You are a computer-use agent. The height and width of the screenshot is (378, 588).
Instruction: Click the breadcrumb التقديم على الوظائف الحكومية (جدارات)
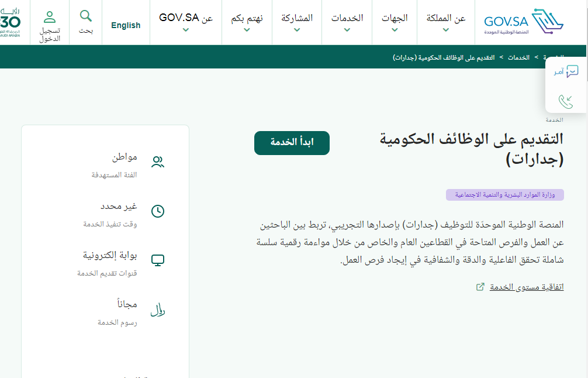click(444, 57)
